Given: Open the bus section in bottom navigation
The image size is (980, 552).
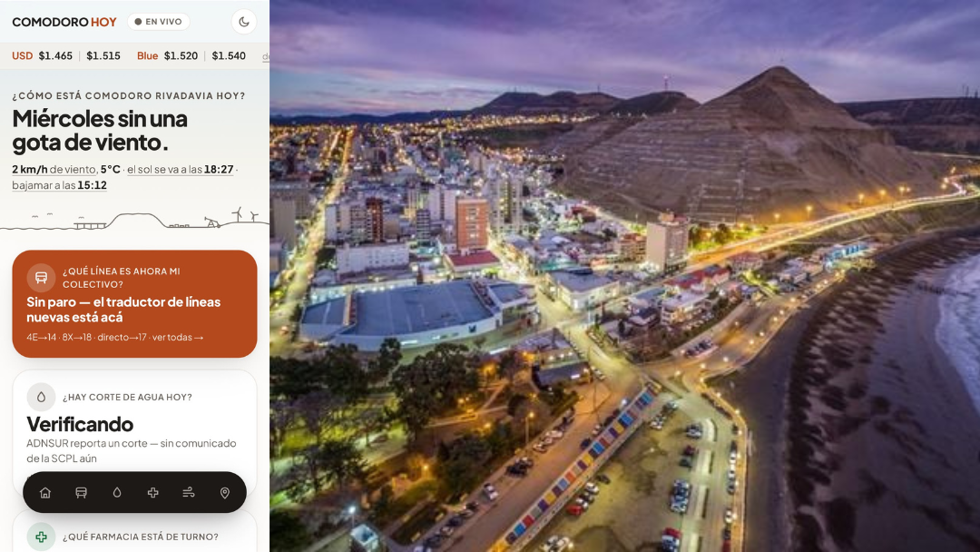Looking at the screenshot, I should click(82, 493).
